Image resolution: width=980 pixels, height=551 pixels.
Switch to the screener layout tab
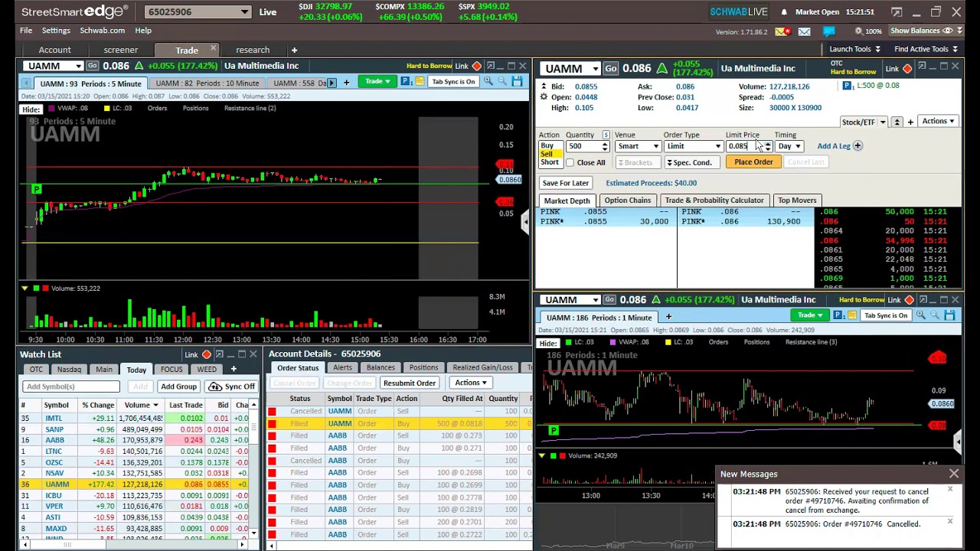pyautogui.click(x=120, y=50)
